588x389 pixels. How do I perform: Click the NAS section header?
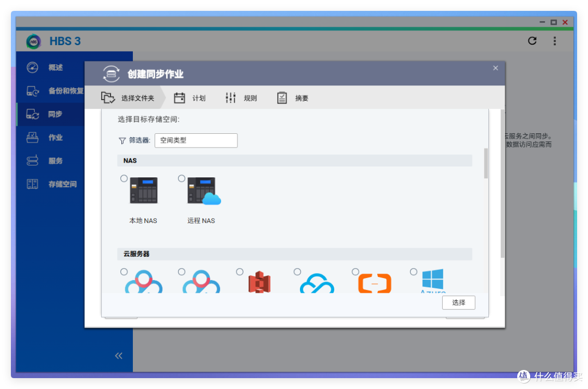pos(295,160)
